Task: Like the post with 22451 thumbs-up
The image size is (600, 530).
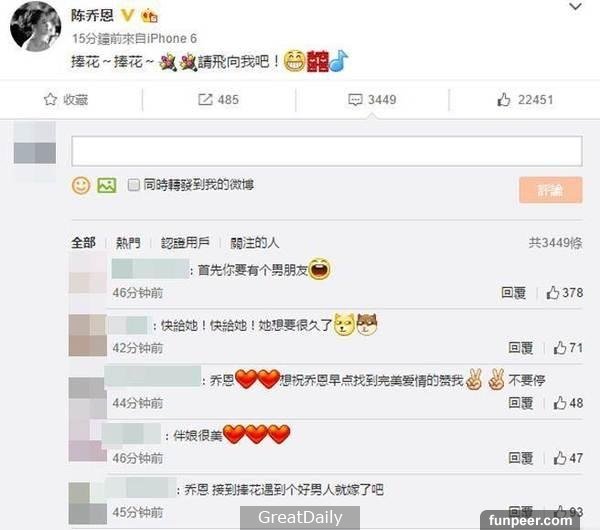Action: [x=504, y=99]
